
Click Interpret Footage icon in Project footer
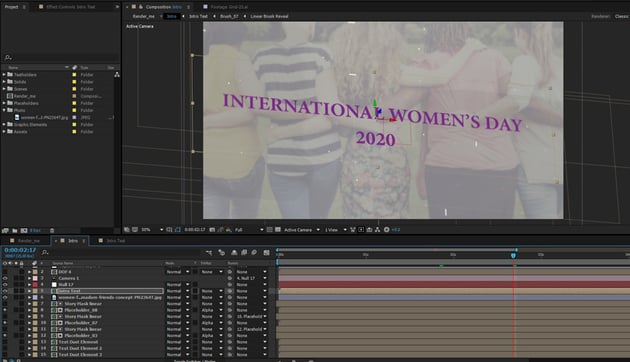(x=5, y=231)
